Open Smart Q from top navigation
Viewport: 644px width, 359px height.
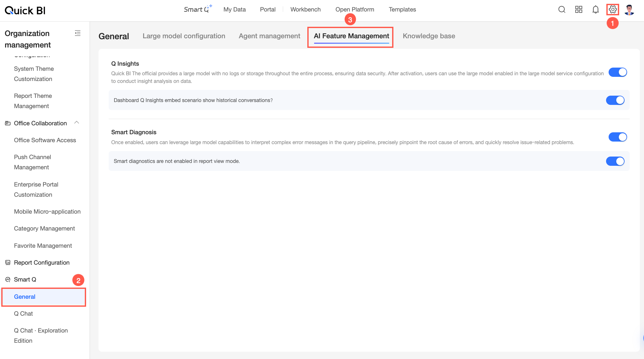198,9
